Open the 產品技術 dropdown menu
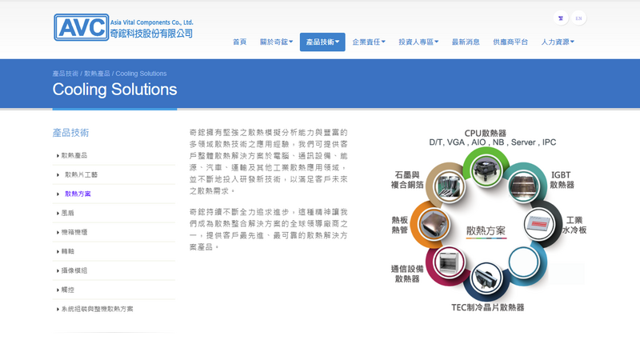The image size is (640, 364). [x=322, y=42]
